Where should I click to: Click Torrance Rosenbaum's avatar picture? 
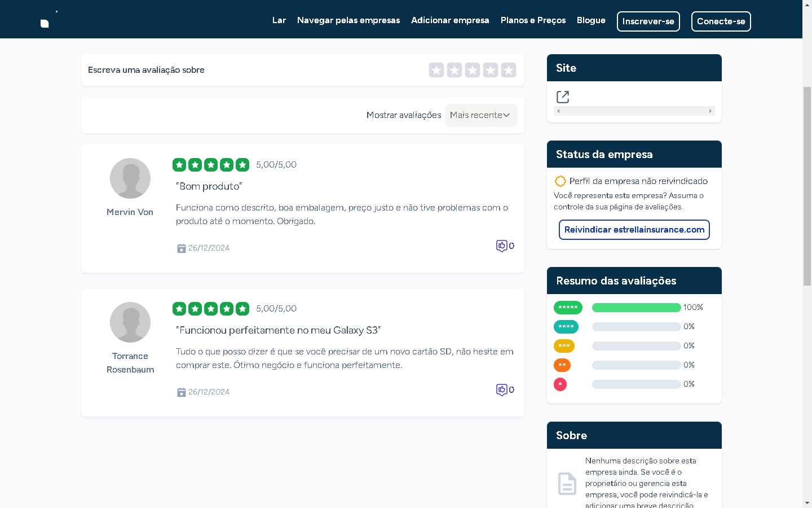(130, 322)
